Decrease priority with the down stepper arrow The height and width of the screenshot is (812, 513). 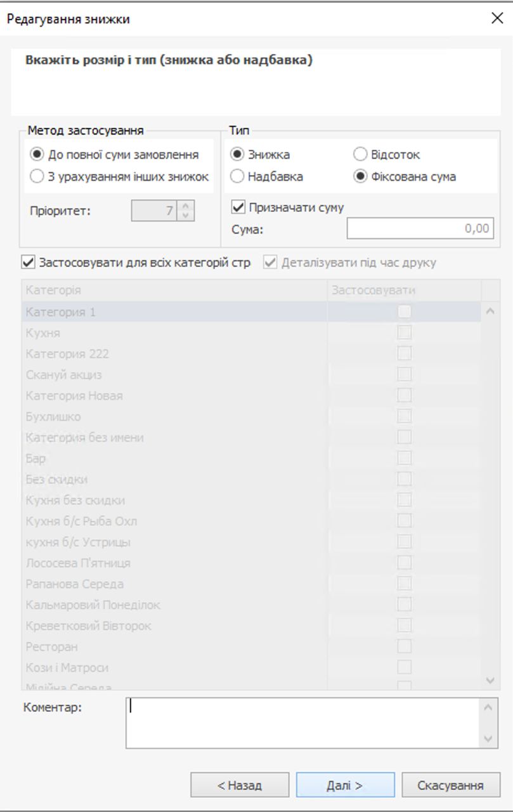pyautogui.click(x=185, y=215)
